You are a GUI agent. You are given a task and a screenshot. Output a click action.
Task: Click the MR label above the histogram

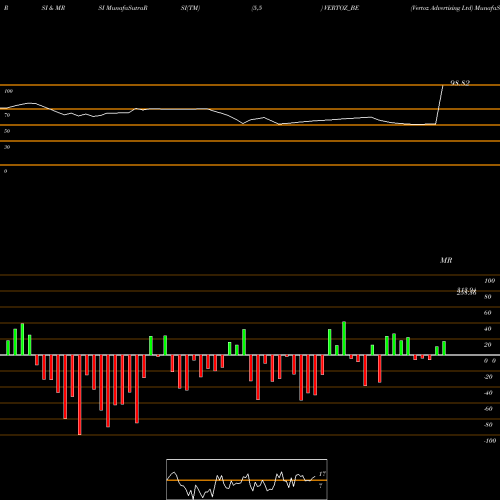pyautogui.click(x=446, y=260)
